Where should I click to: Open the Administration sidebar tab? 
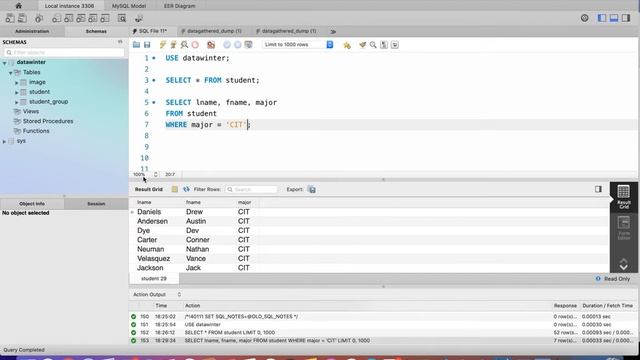[x=32, y=31]
